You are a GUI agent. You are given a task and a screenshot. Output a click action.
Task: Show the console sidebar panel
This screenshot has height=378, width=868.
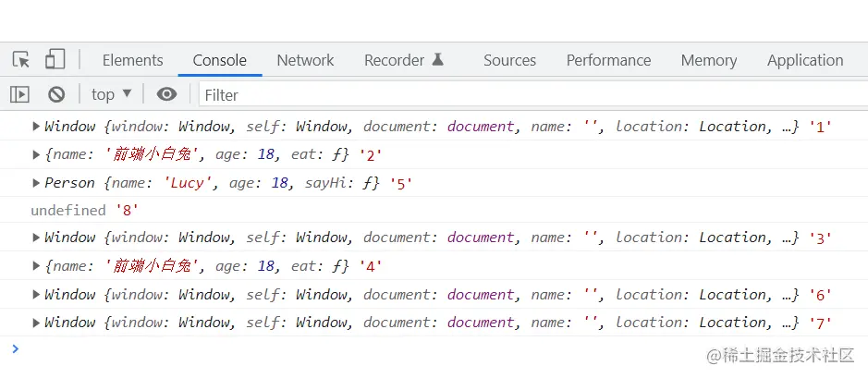pos(19,94)
